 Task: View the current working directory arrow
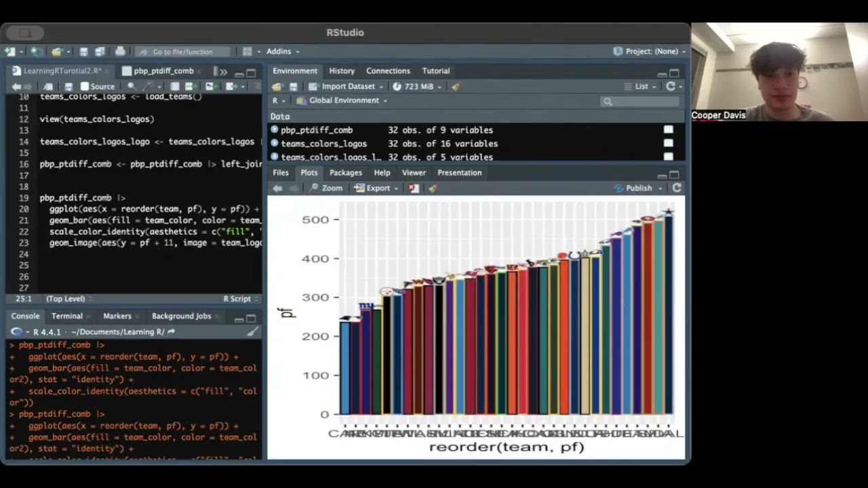coord(172,332)
